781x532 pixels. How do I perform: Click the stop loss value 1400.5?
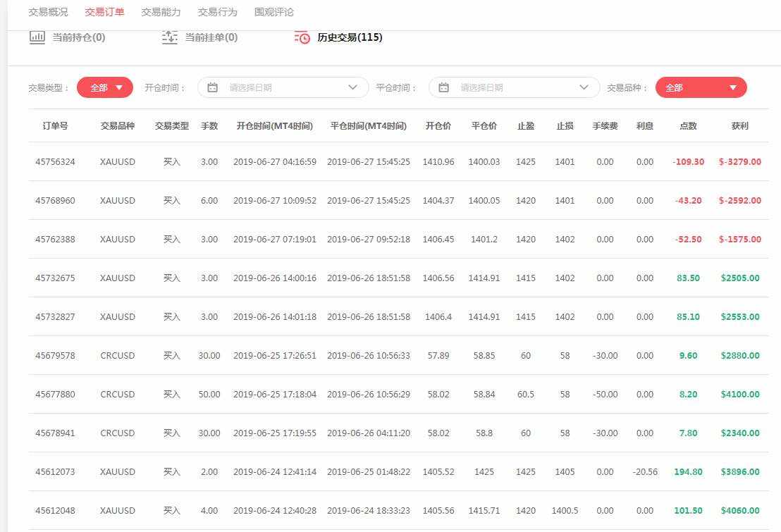pos(565,511)
